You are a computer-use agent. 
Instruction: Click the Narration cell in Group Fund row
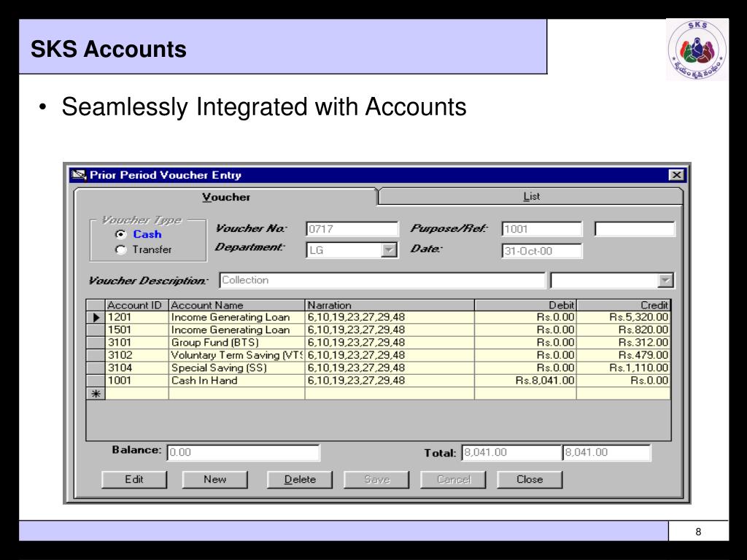(390, 343)
